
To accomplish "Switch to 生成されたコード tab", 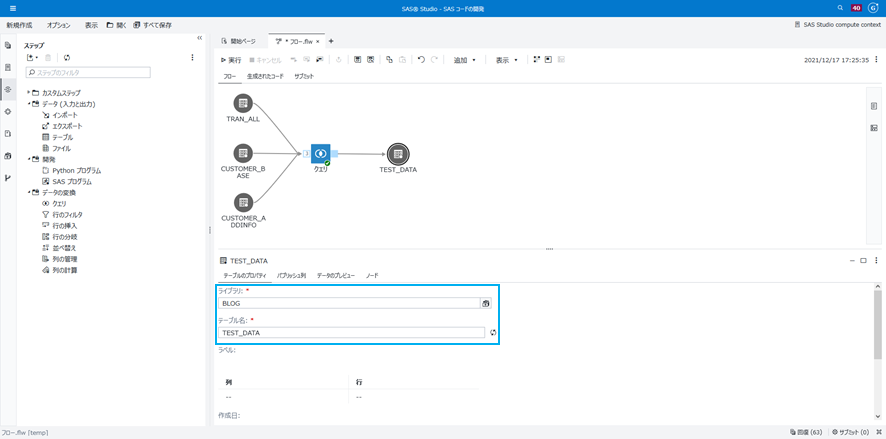I will click(266, 76).
